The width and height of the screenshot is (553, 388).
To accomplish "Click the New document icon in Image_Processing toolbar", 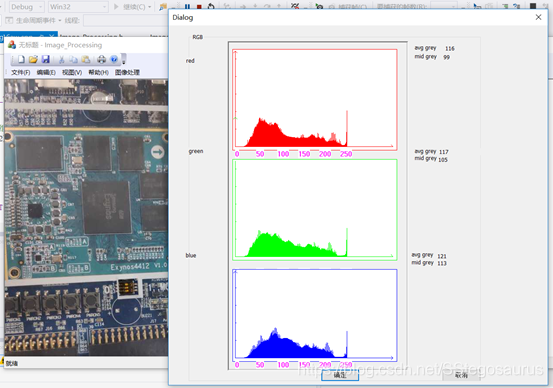I will point(21,59).
